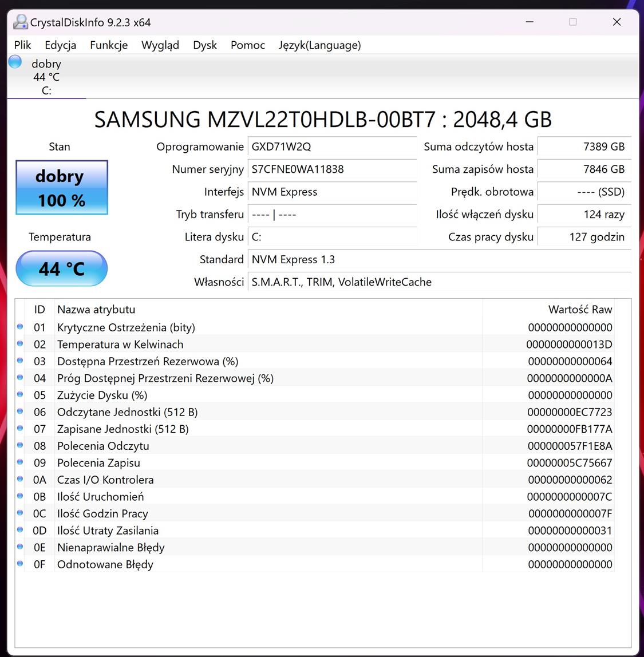The image size is (644, 657).
Task: Open the Plik menu
Action: coord(23,45)
